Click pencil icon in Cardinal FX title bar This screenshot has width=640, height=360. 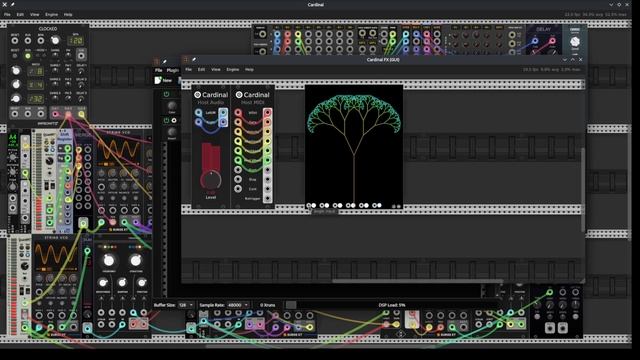coord(194,60)
